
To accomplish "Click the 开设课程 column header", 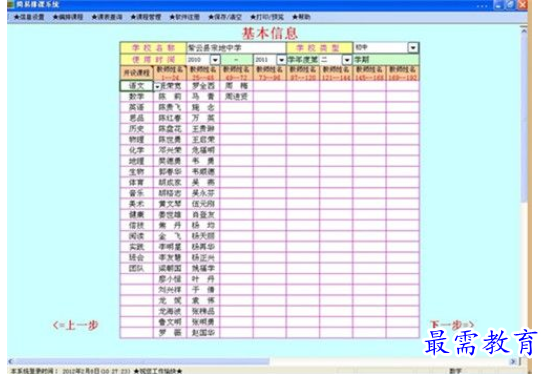I will point(136,73).
